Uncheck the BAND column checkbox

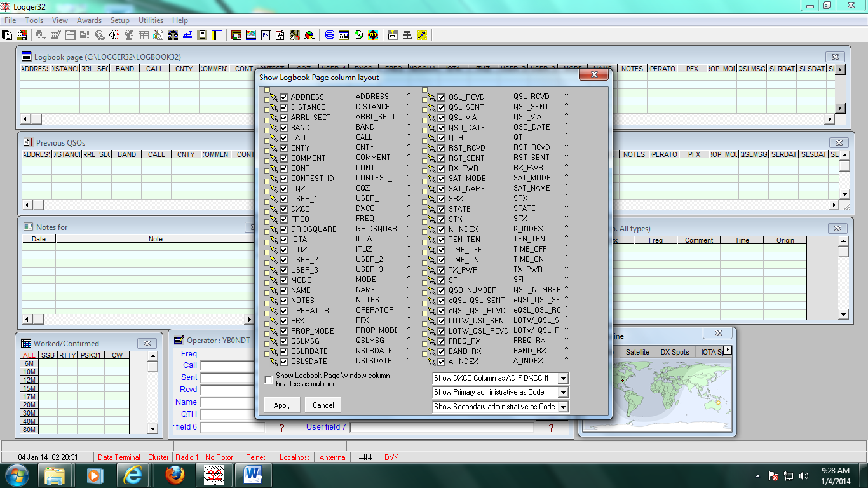point(284,128)
